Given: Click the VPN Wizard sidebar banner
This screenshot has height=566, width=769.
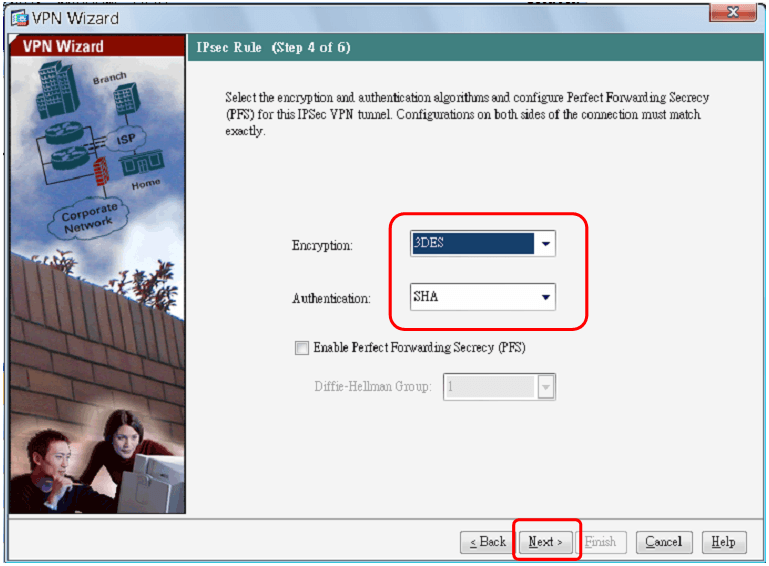Looking at the screenshot, I should 98,46.
